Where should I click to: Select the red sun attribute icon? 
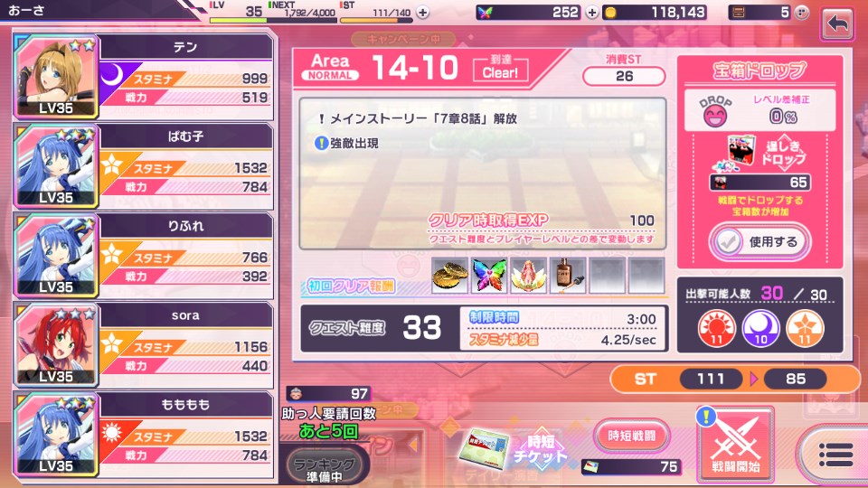716,328
